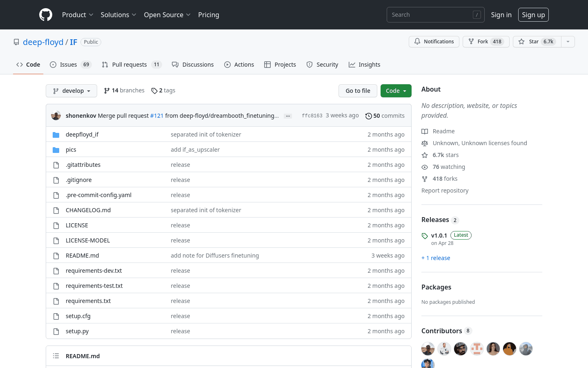Viewport: 588px width, 368px height.
Task: Click the v1.0.1 release tag icon
Action: pos(425,236)
